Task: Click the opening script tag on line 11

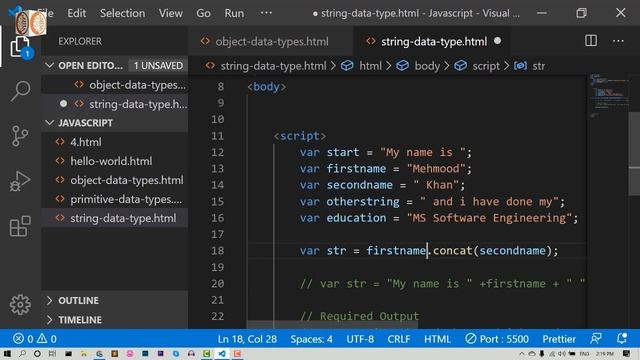Action: click(x=300, y=136)
